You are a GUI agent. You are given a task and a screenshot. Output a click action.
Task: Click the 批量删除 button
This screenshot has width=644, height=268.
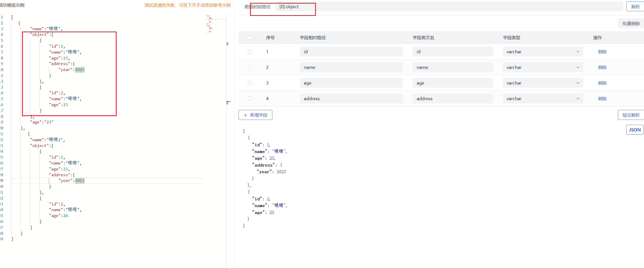pyautogui.click(x=631, y=24)
